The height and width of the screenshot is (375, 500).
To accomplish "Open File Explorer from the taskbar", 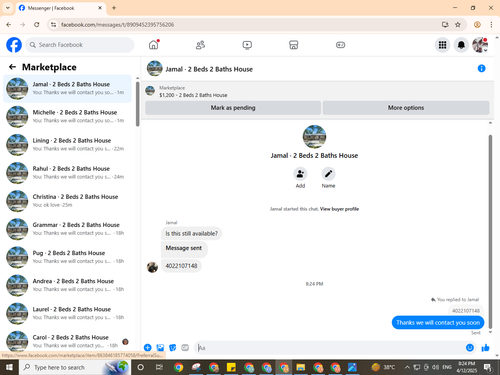I will pyautogui.click(x=301, y=367).
